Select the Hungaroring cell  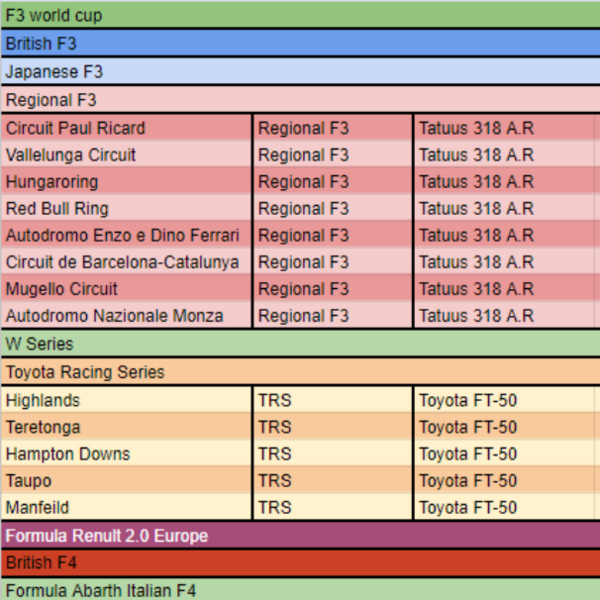126,181
